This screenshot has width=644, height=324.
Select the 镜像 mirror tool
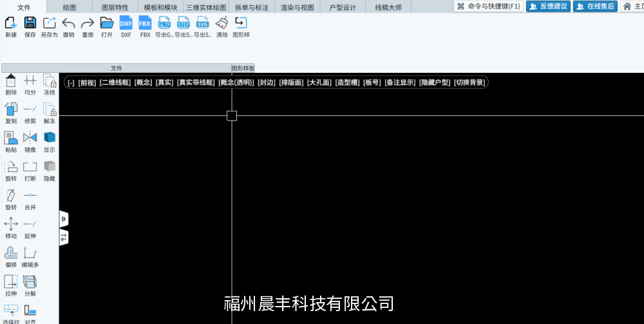30,138
